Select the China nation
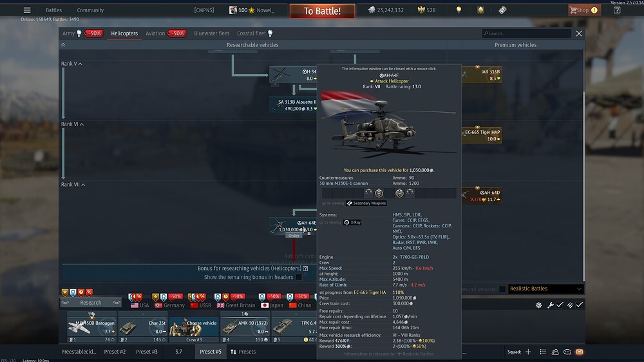 [300, 306]
